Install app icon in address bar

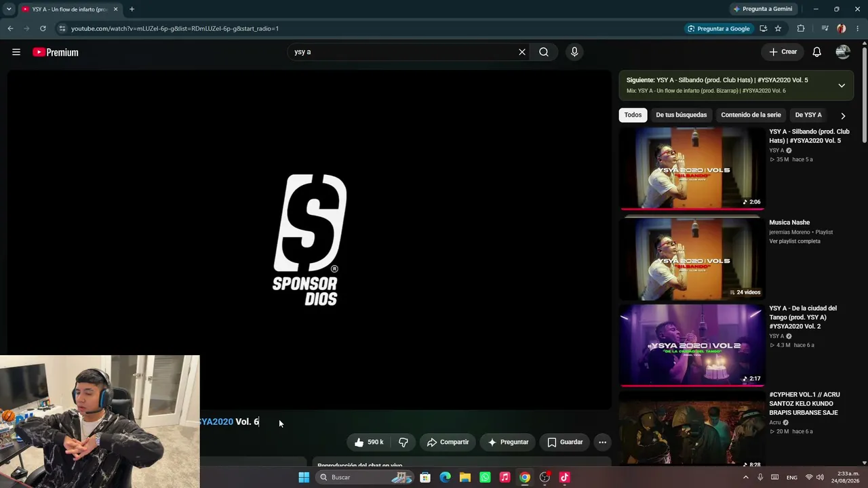[x=764, y=28]
